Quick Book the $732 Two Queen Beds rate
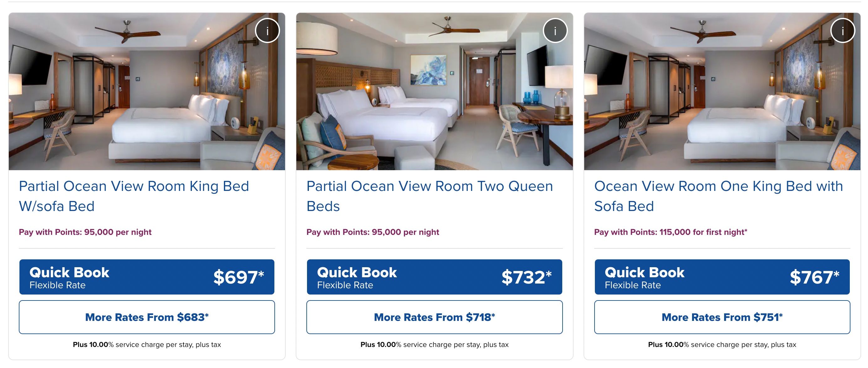The width and height of the screenshot is (868, 368). (434, 277)
